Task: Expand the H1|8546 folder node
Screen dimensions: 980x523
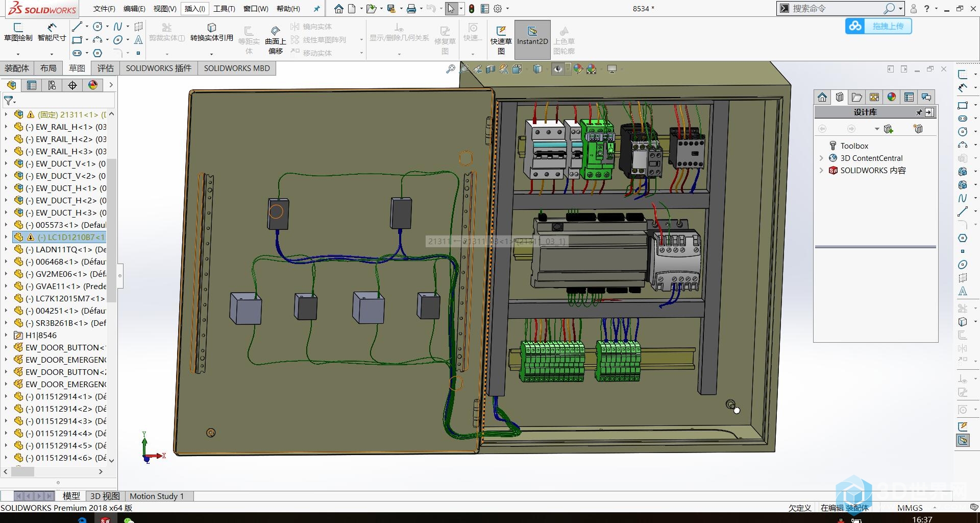Action: tap(6, 335)
